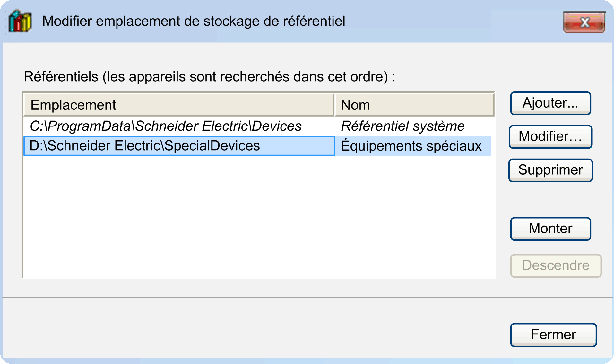This screenshot has height=364, width=614.
Task: Click the books icon in title bar
Action: click(x=20, y=22)
